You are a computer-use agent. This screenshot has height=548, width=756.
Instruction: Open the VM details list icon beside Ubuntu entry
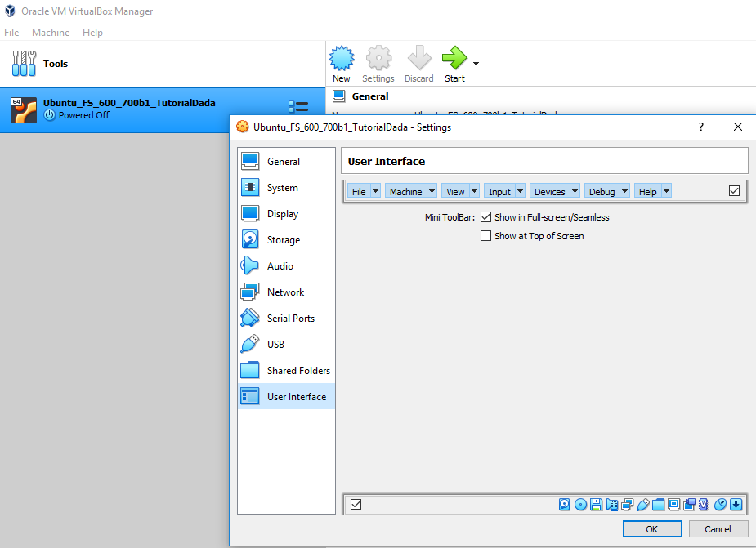click(298, 109)
